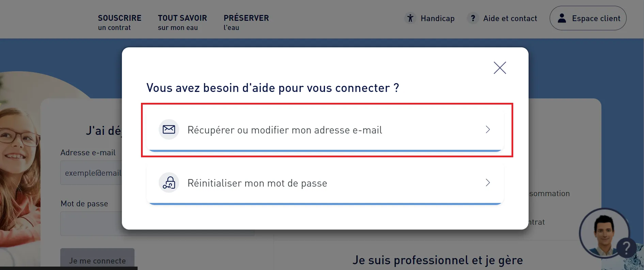Image resolution: width=644 pixels, height=270 pixels.
Task: Select Récupérer ou modifier mon adresse e-mail
Action: 285,130
